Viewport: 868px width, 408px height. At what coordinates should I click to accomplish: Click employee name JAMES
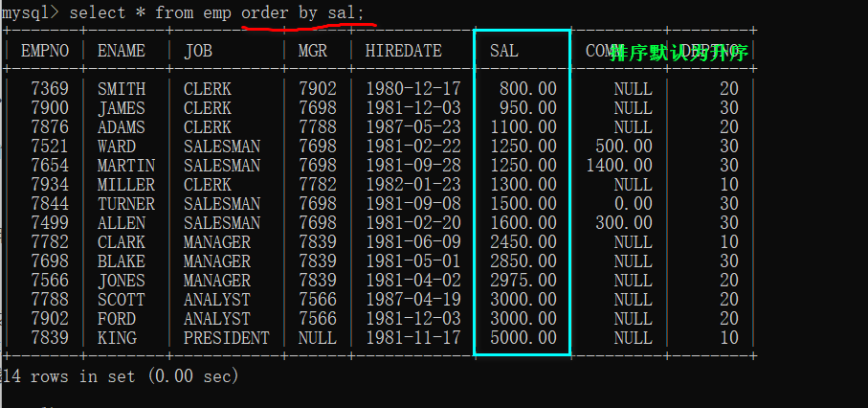(122, 108)
